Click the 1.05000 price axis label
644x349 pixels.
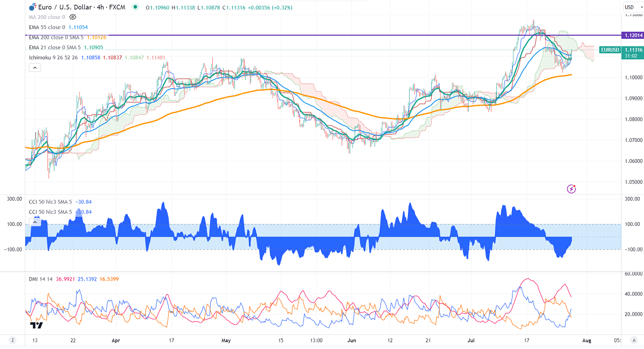point(633,182)
